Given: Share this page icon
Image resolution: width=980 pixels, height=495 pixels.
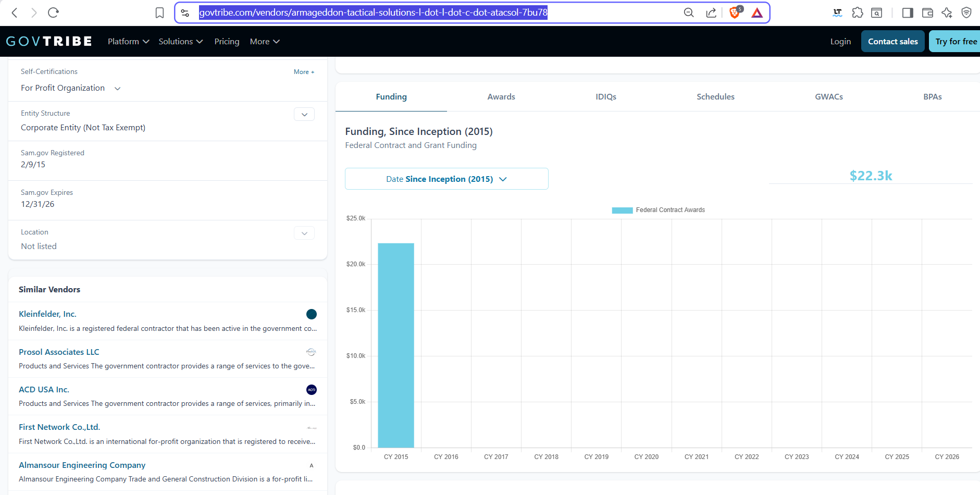Looking at the screenshot, I should click(711, 13).
